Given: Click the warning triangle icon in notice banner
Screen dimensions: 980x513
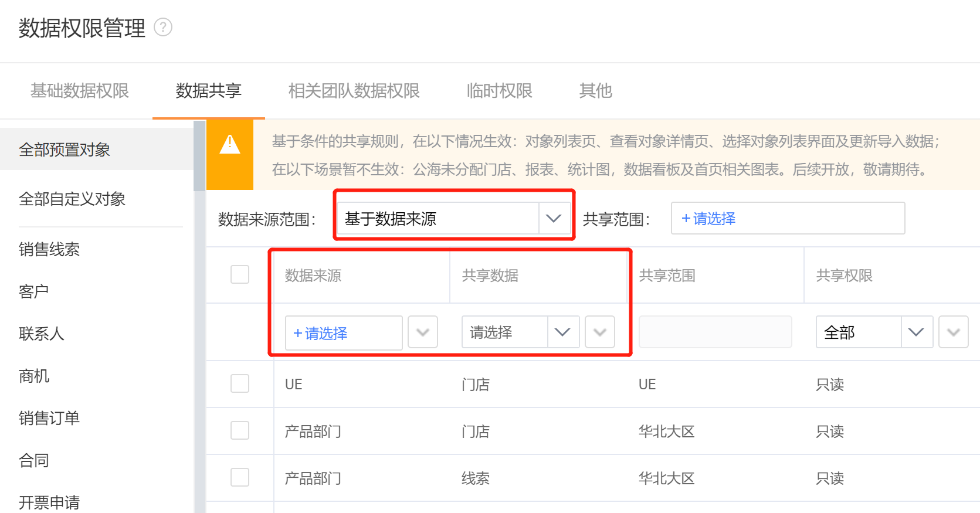Looking at the screenshot, I should point(230,144).
